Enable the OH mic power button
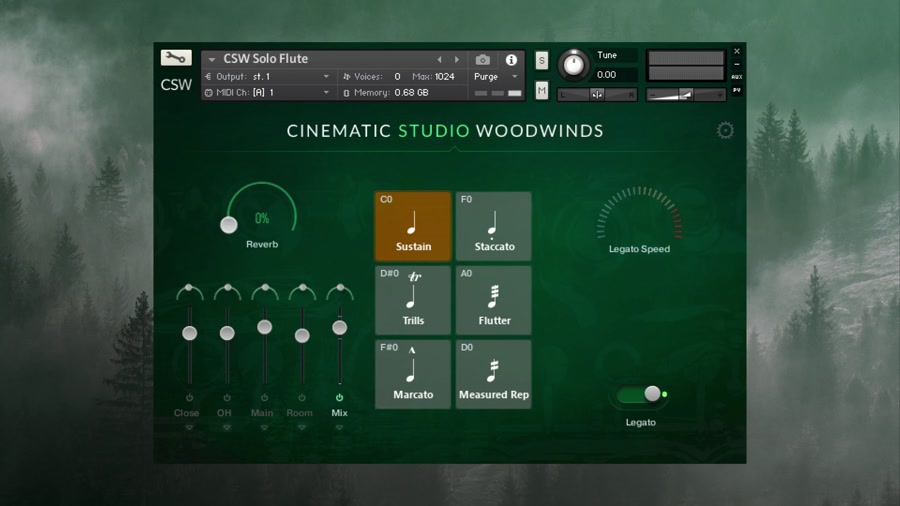Screen dimensions: 900x506 [x=227, y=398]
